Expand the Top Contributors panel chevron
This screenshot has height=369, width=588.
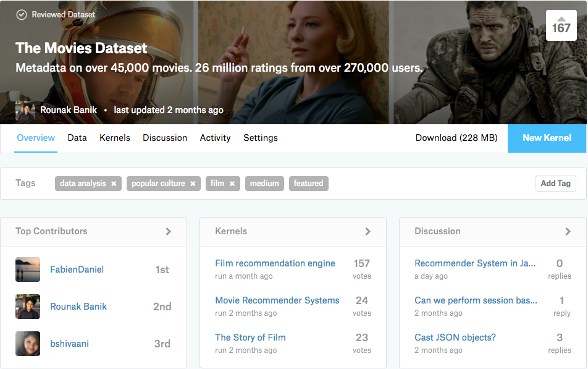(x=168, y=231)
